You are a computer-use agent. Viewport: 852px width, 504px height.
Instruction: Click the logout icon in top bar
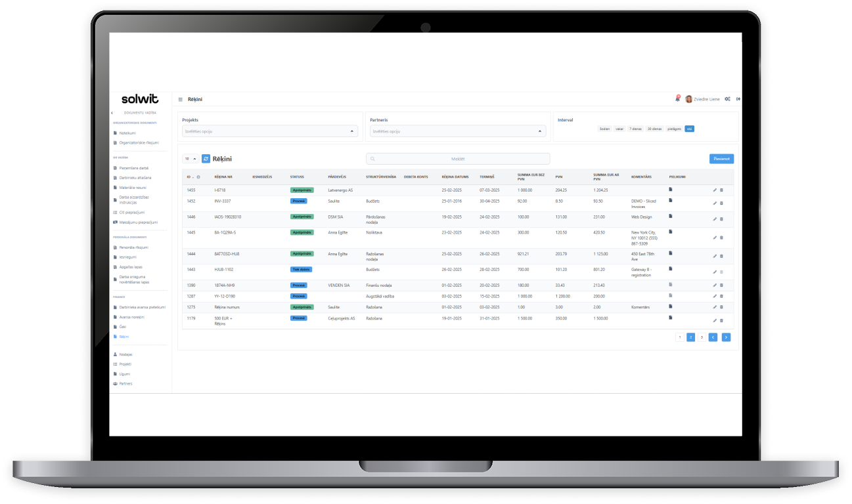(738, 99)
